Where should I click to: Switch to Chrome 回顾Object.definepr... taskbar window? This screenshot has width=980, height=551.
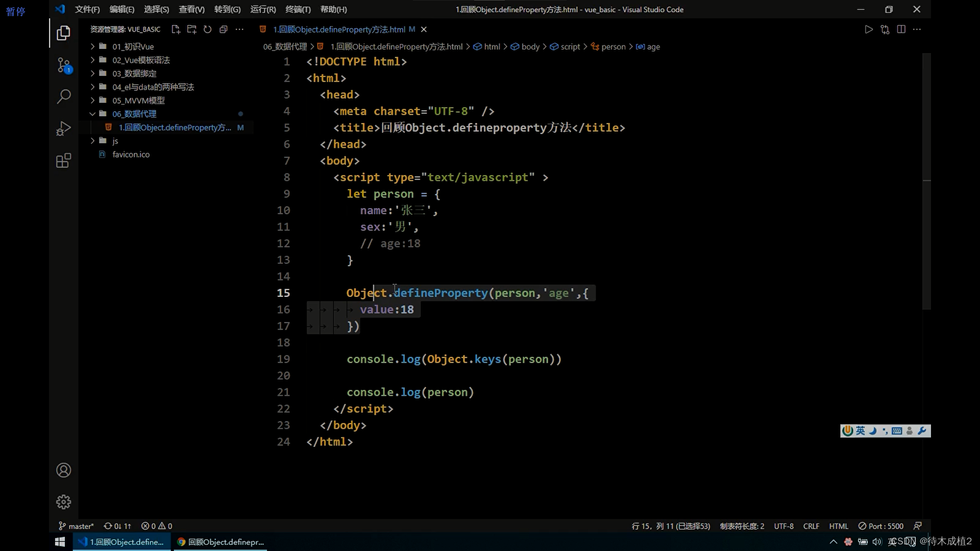tap(221, 542)
